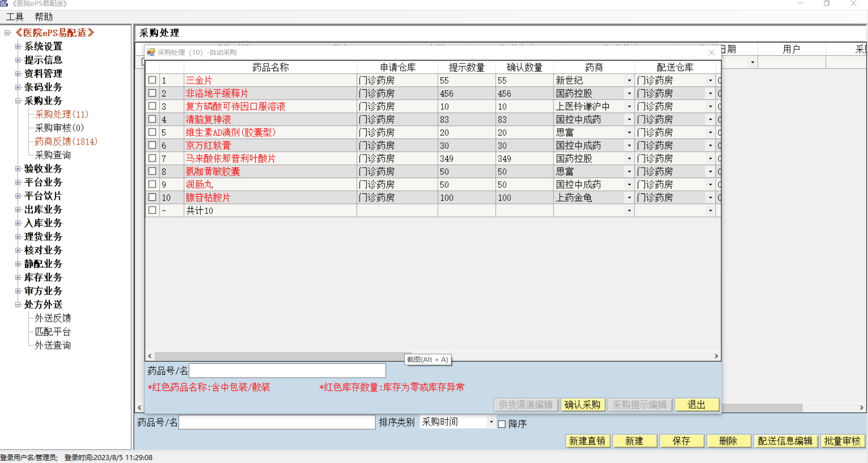Check the box for row 9 润肠丸

click(x=152, y=184)
